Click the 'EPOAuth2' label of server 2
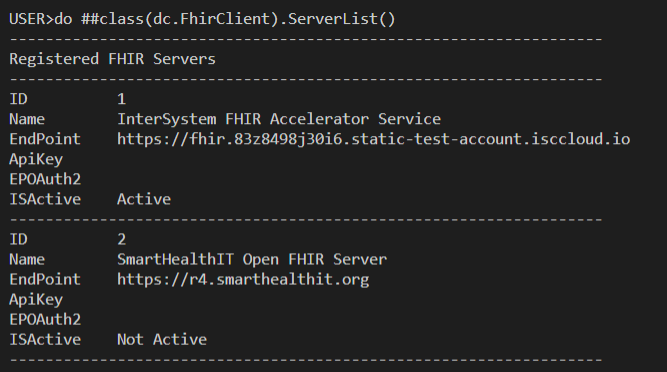667x372 pixels. pyautogui.click(x=45, y=319)
